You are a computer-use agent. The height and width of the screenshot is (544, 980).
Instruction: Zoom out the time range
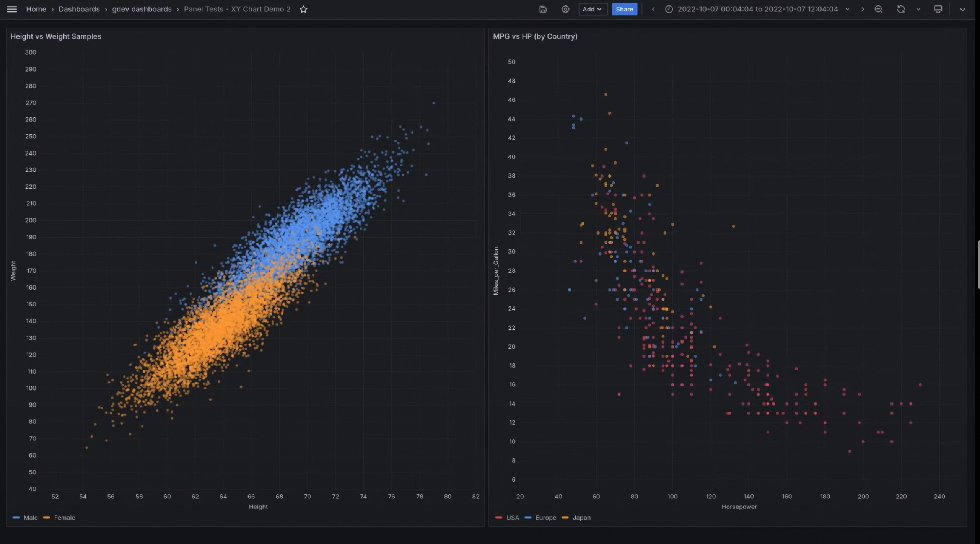[879, 9]
